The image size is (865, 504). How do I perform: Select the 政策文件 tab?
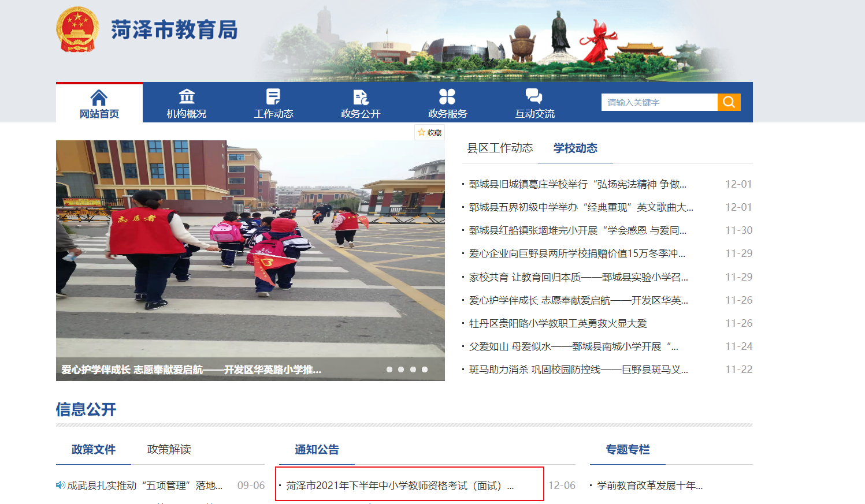click(x=94, y=449)
